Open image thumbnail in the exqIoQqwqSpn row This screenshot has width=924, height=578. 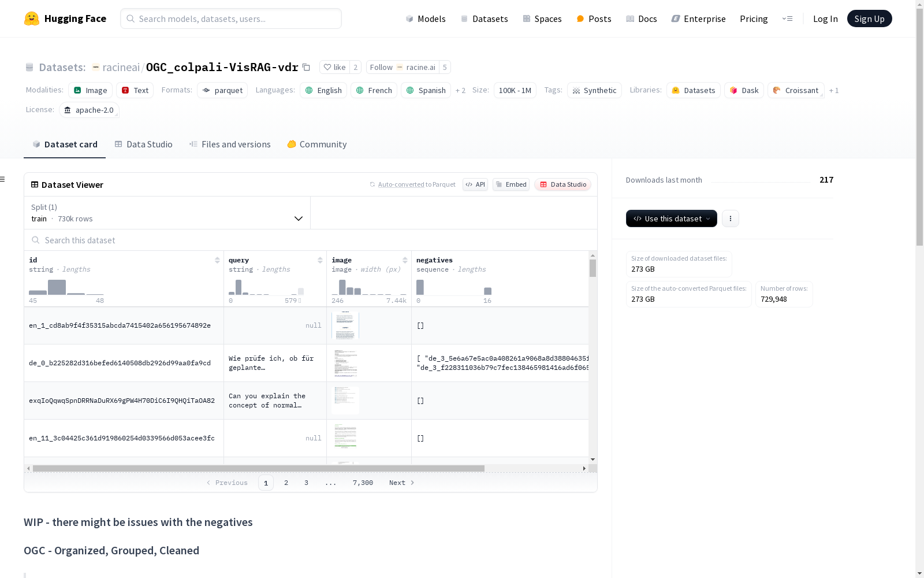point(345,401)
